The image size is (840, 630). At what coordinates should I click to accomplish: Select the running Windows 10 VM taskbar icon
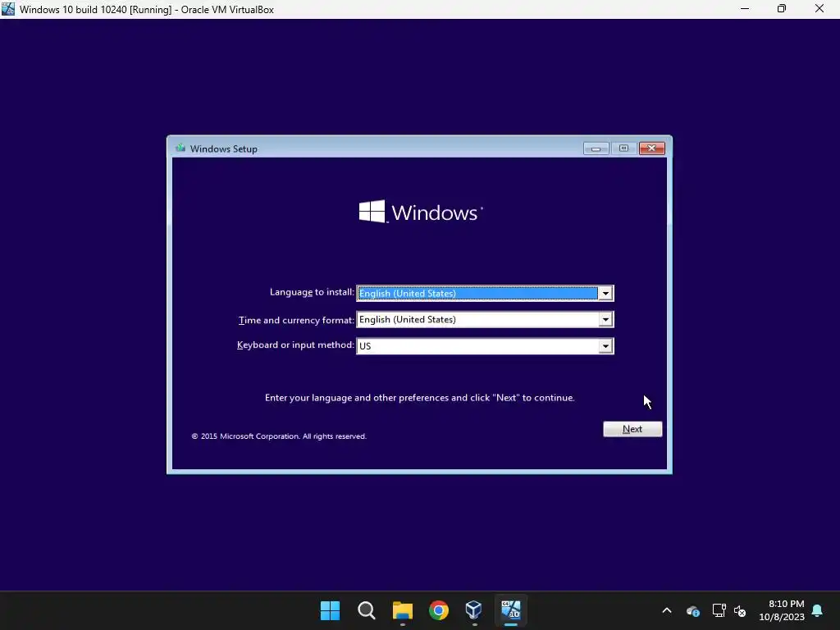510,610
